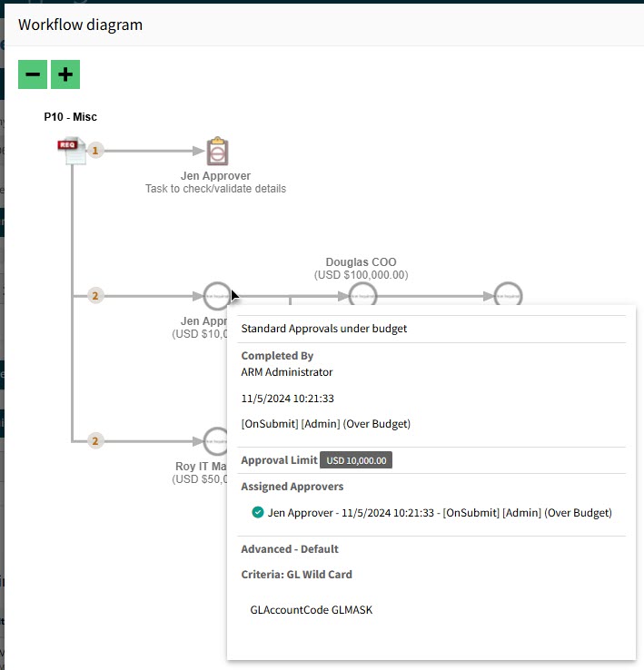Select the REQ requisition document icon
This screenshot has height=670, width=644.
pyautogui.click(x=72, y=151)
